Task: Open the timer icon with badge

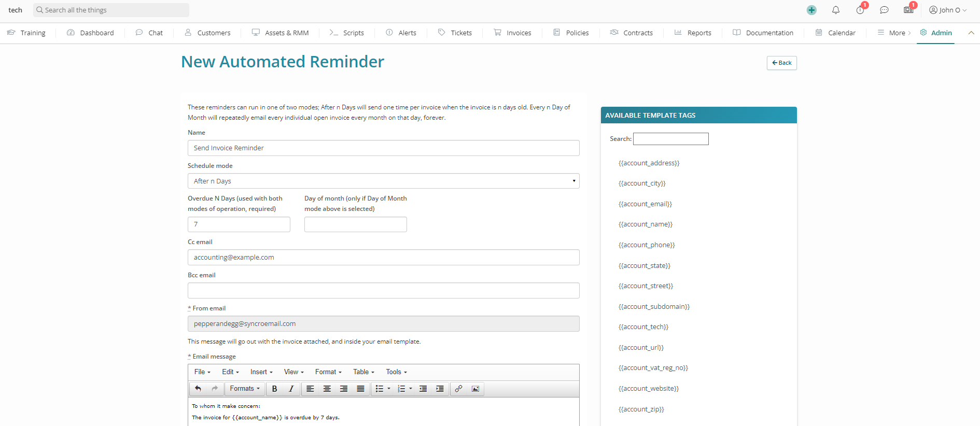Action: 860,10
